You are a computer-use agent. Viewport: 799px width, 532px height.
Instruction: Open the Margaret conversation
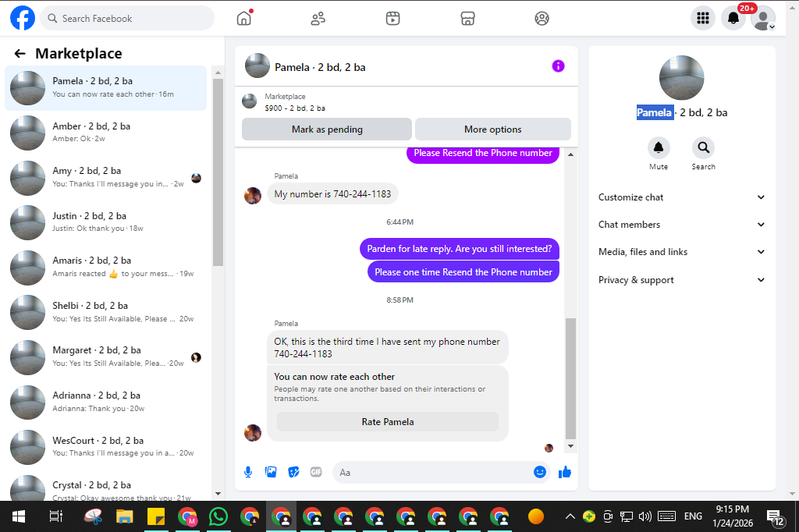pyautogui.click(x=106, y=356)
